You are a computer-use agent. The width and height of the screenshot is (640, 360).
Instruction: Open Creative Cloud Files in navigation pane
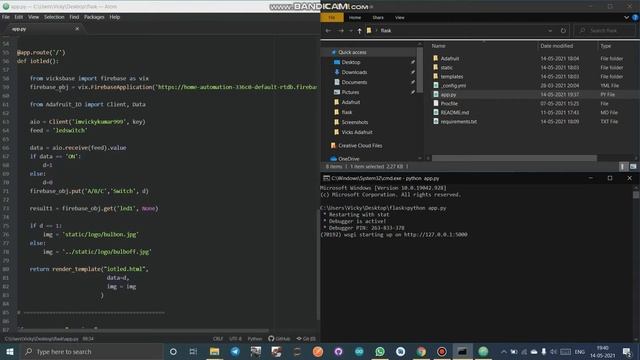(x=360, y=146)
